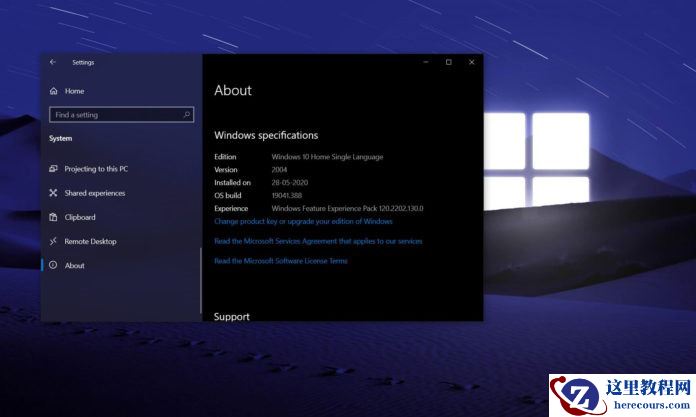Click the Home house icon

pyautogui.click(x=54, y=91)
